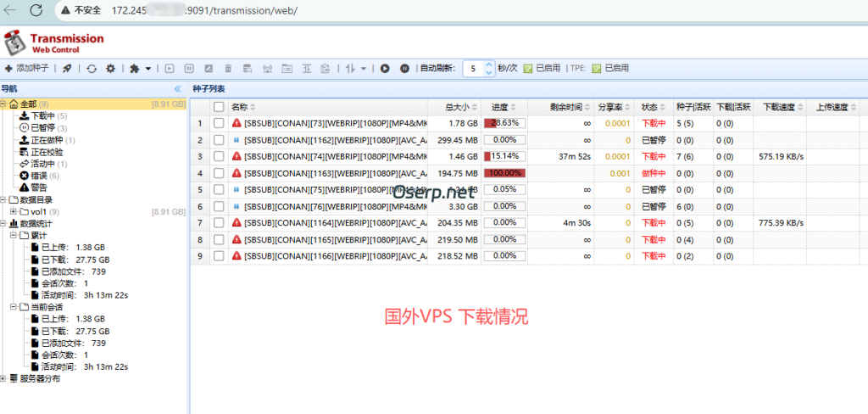Click the red warning icon on CONAN 73 row
868x414 pixels.
point(237,123)
